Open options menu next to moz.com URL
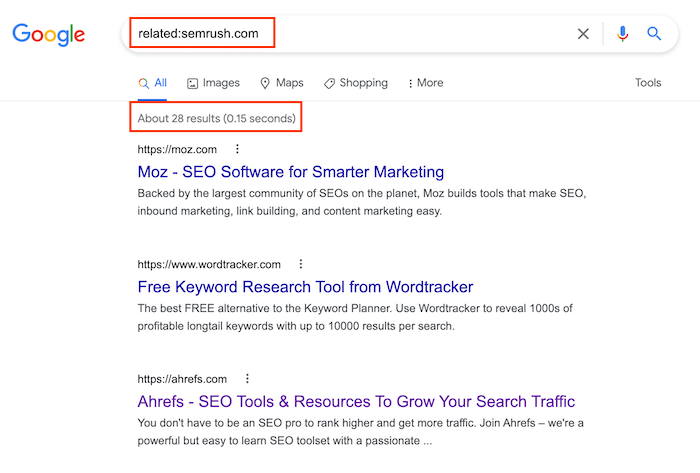This screenshot has width=700, height=473. 238,149
